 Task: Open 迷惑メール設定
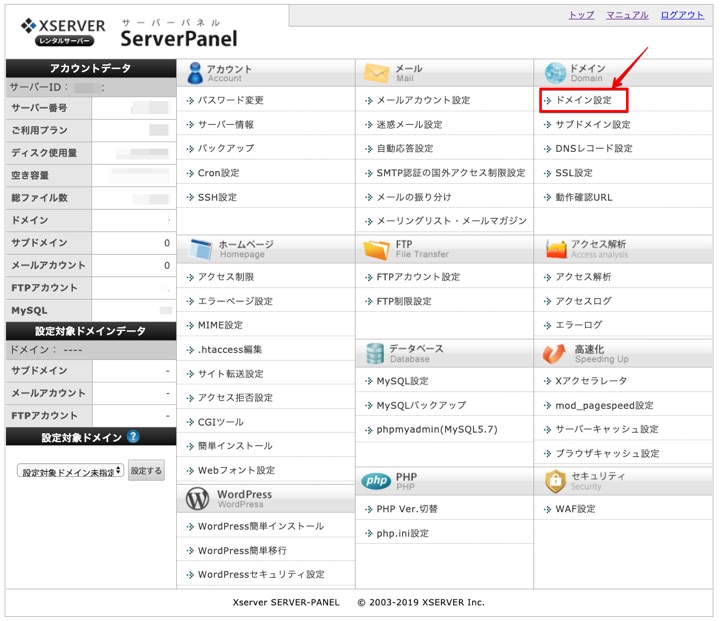click(409, 124)
